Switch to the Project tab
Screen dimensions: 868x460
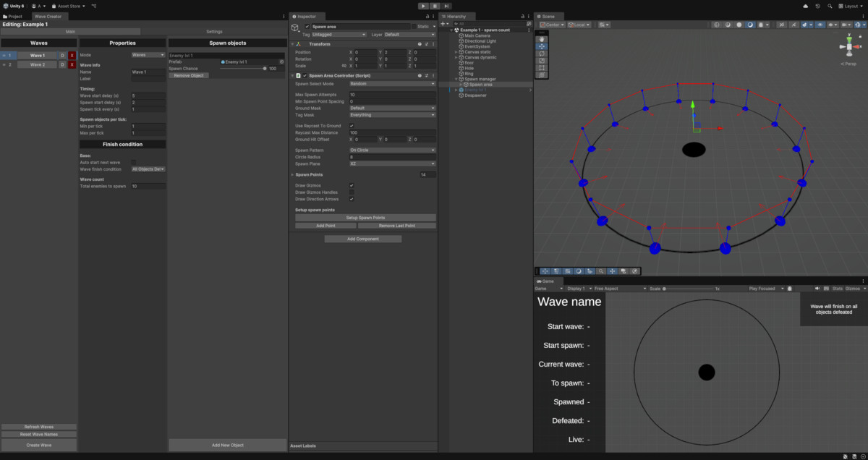click(12, 16)
